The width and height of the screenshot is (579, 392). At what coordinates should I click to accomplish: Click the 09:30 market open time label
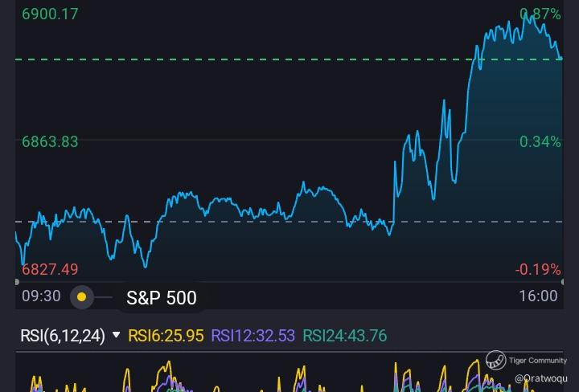pos(41,296)
